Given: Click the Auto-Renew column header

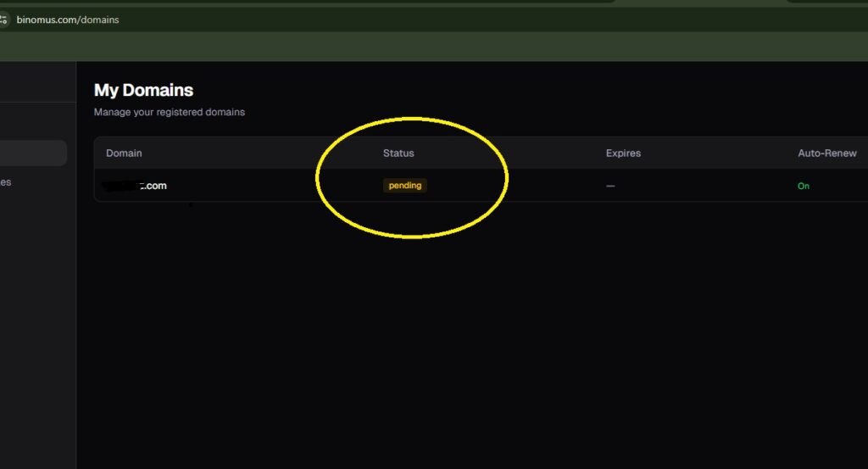Looking at the screenshot, I should tap(827, 154).
